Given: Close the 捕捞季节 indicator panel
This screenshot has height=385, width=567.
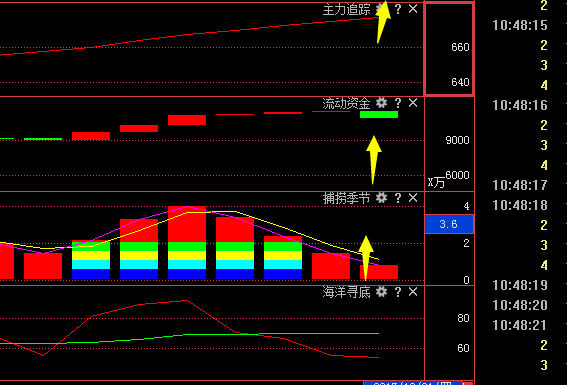Looking at the screenshot, I should [x=413, y=198].
